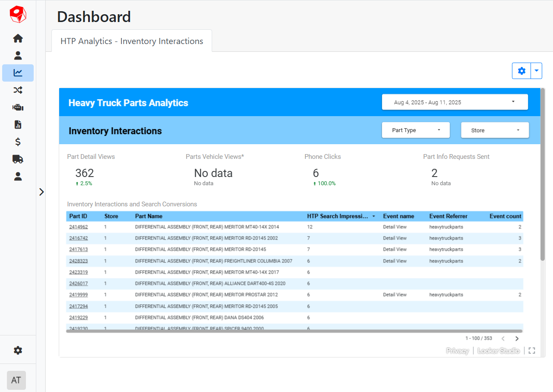Open the date range dropdown
Screen dimensions: 553x392
[x=454, y=102]
